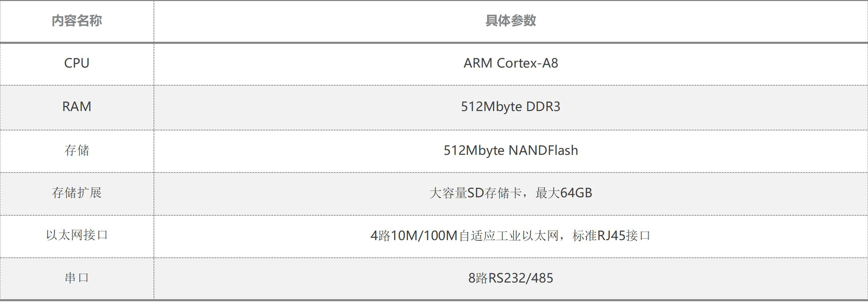Viewport: 868px width, 307px height.
Task: Click the word NANDFlash
Action: tap(544, 150)
